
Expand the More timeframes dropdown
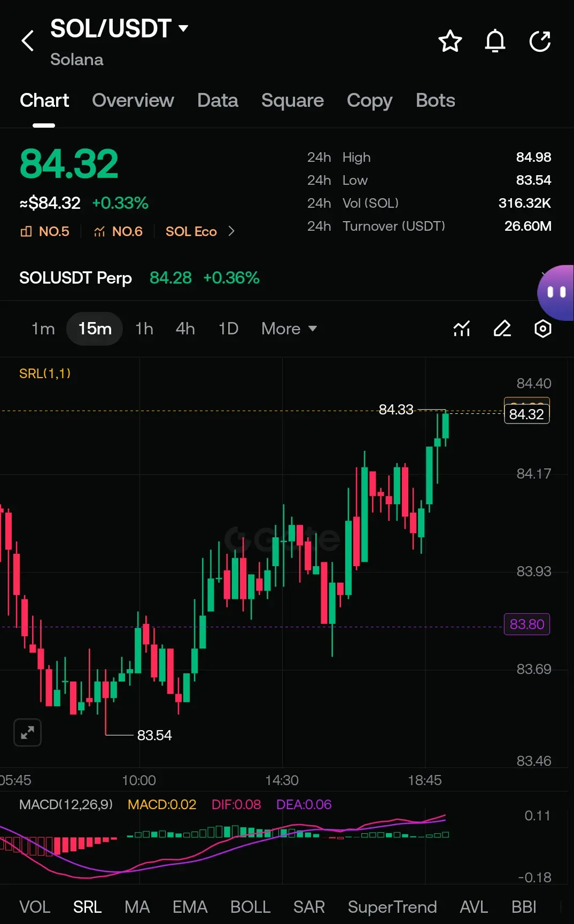289,328
